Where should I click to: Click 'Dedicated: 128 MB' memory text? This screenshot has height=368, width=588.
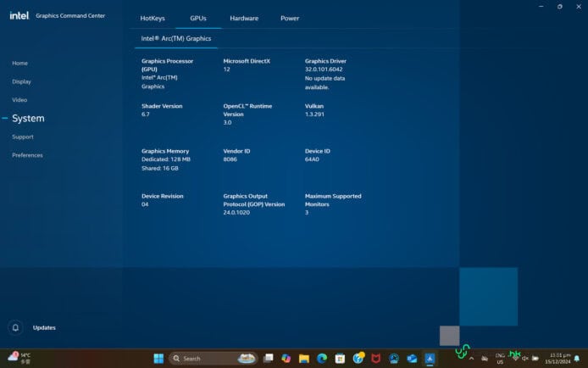166,159
